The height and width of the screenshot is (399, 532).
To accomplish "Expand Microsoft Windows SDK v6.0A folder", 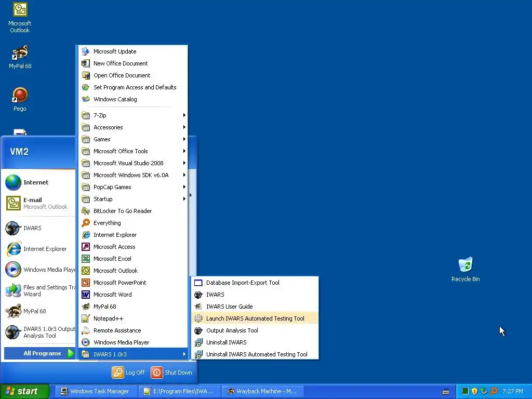I will coord(134,175).
